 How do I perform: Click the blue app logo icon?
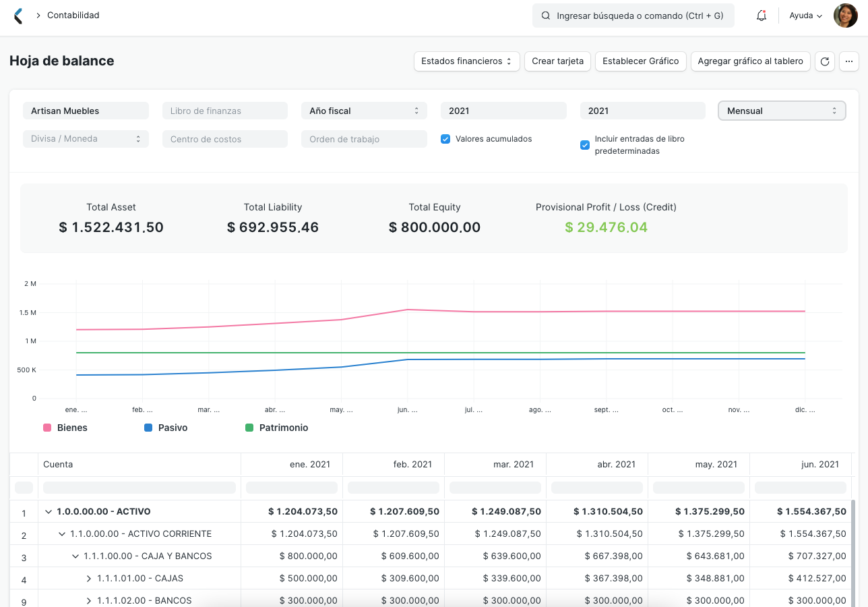click(19, 15)
